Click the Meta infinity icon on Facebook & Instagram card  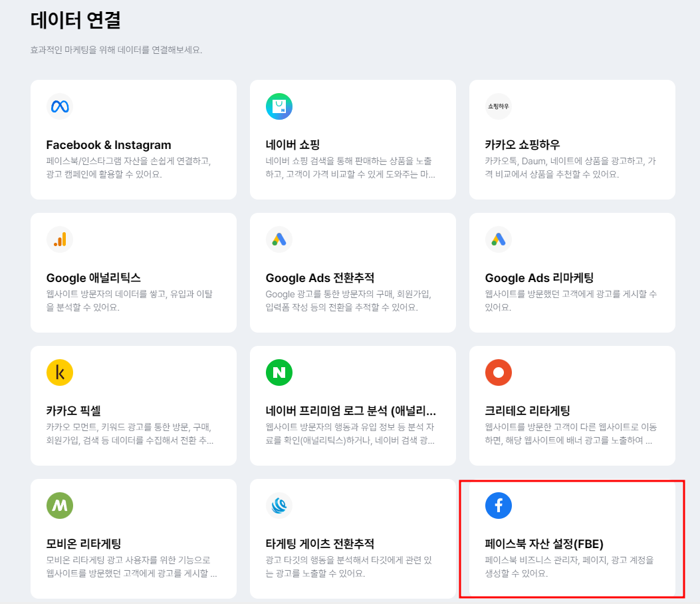click(x=60, y=106)
